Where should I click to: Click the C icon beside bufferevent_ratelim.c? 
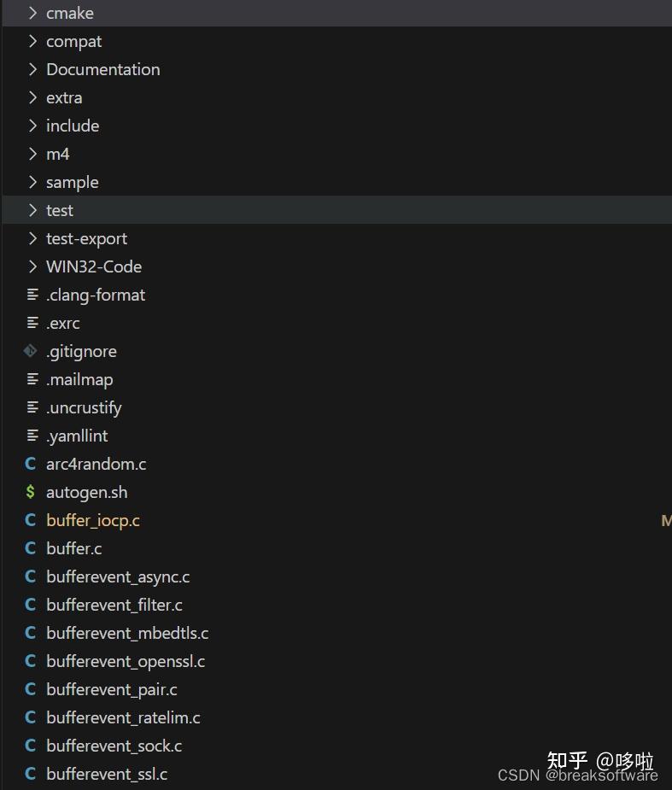[x=30, y=718]
